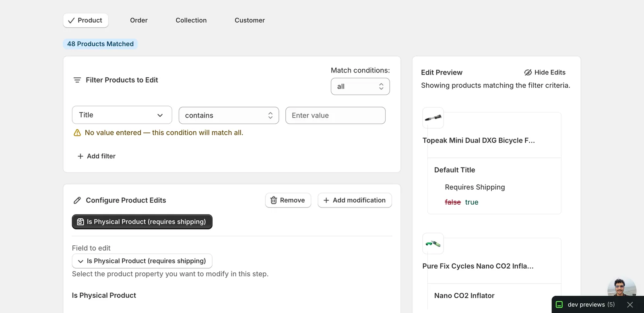
Task: Go to the Customer tab
Action: click(250, 21)
